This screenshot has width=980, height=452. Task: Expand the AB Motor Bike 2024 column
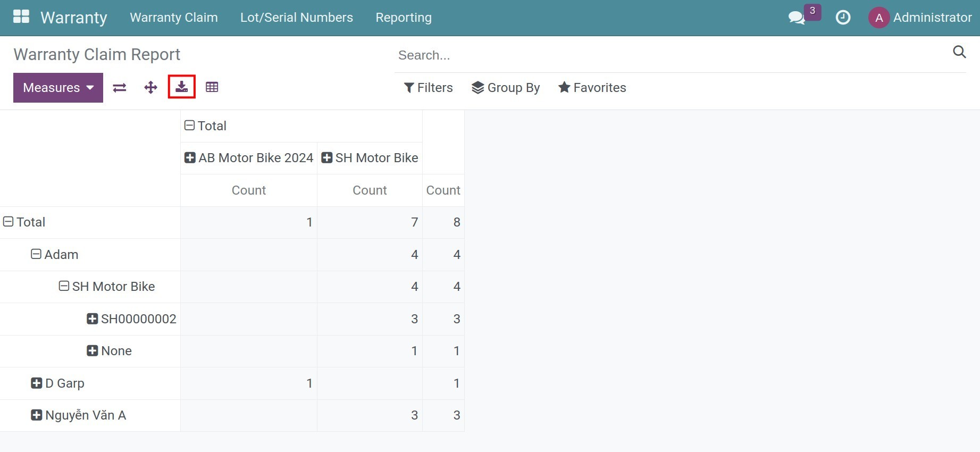point(249,158)
